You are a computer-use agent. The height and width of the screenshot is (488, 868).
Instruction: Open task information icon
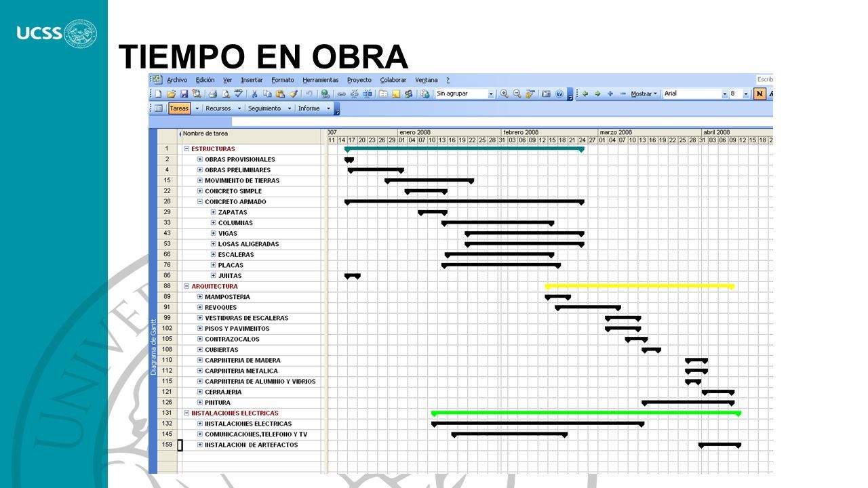coord(383,94)
